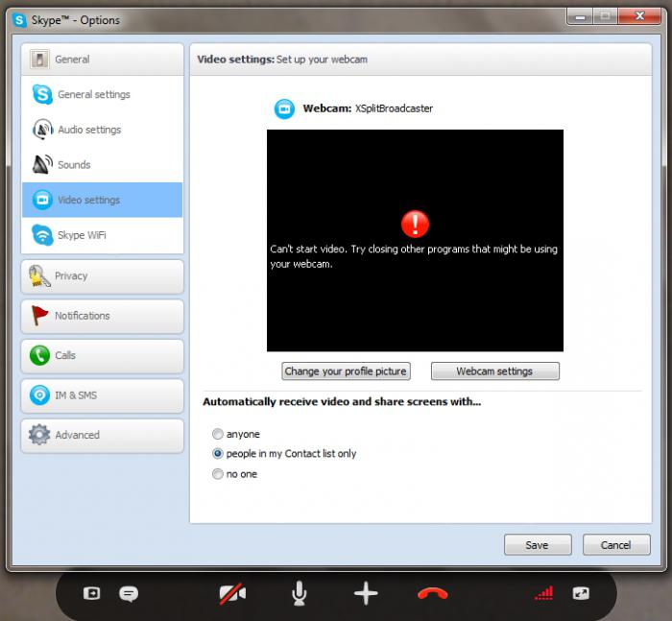Image resolution: width=672 pixels, height=621 pixels.
Task: Open the Audio settings section
Action: coord(102,130)
